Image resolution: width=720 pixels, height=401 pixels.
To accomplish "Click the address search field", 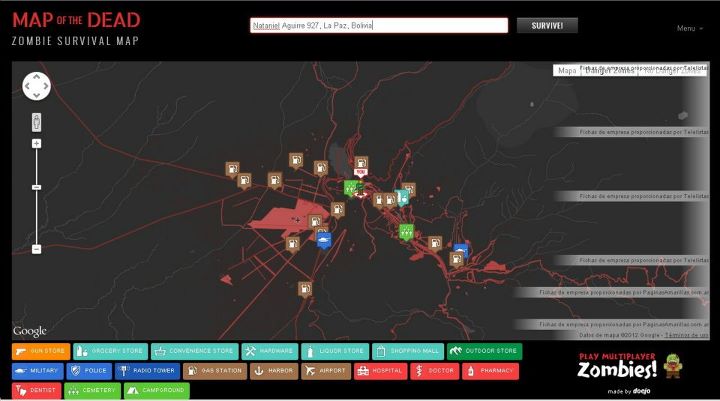I will pos(379,26).
